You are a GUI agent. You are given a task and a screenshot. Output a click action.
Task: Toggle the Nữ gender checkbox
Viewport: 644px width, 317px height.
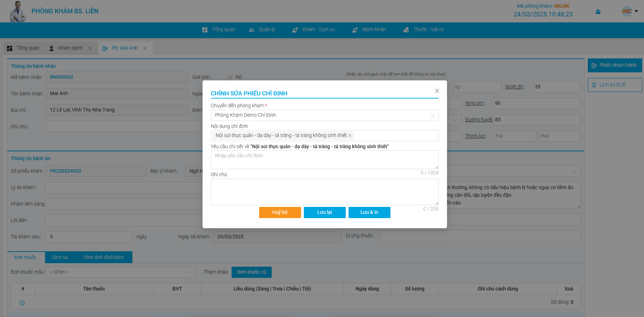[230, 77]
